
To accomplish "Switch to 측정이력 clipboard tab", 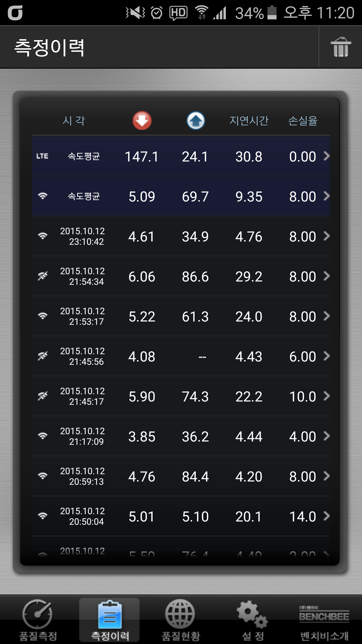I will (x=110, y=620).
